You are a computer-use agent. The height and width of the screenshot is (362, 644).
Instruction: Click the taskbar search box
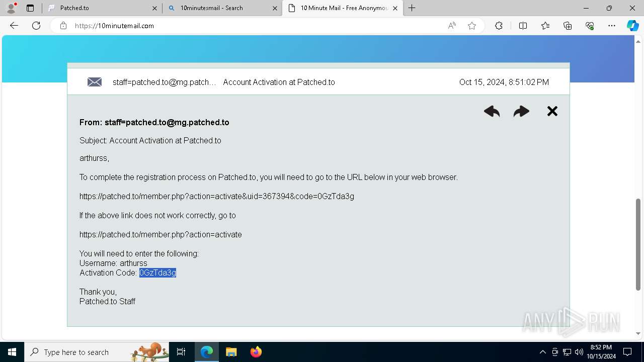pyautogui.click(x=97, y=352)
